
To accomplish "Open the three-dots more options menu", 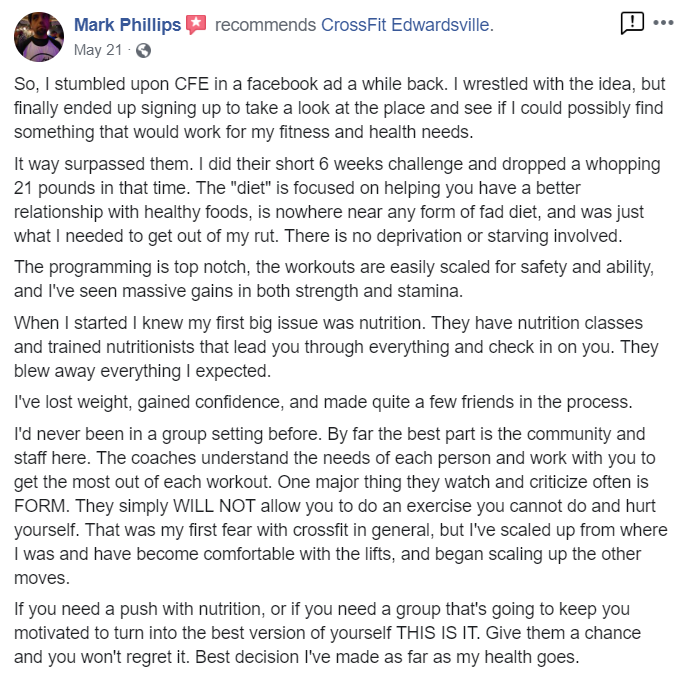I will (x=663, y=22).
